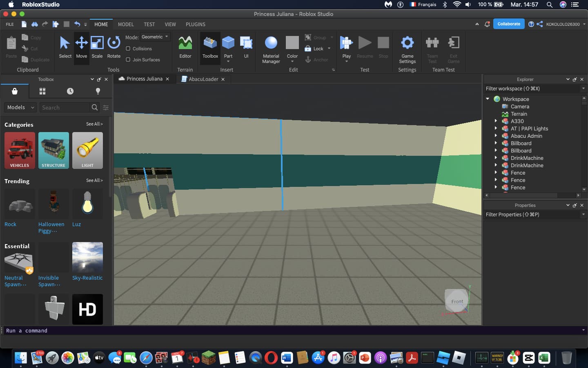Expand the A330 tree node
This screenshot has height=368, width=588.
coord(496,121)
